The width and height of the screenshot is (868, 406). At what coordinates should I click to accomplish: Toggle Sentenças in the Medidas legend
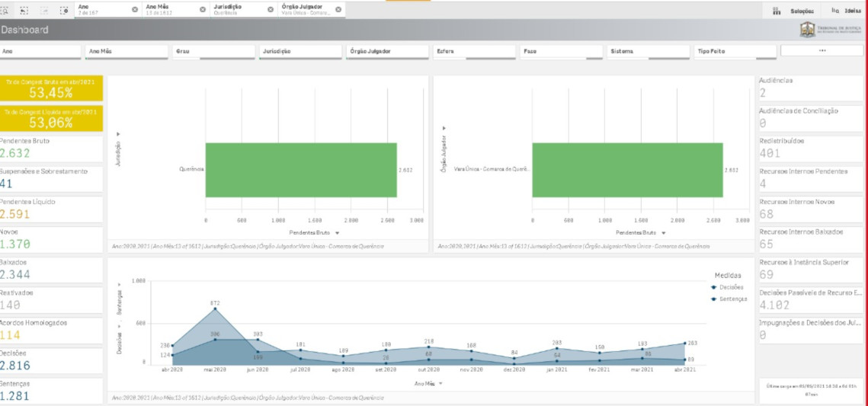tap(729, 299)
